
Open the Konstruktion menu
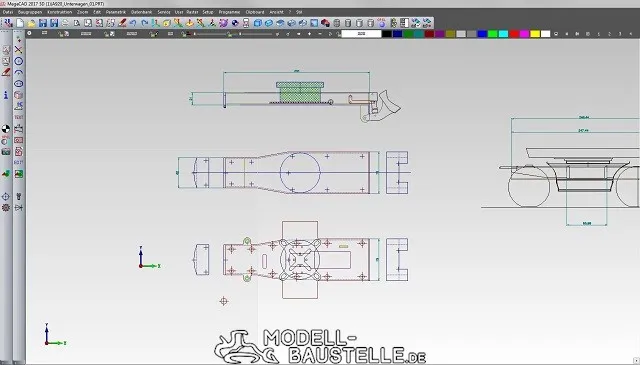60,12
